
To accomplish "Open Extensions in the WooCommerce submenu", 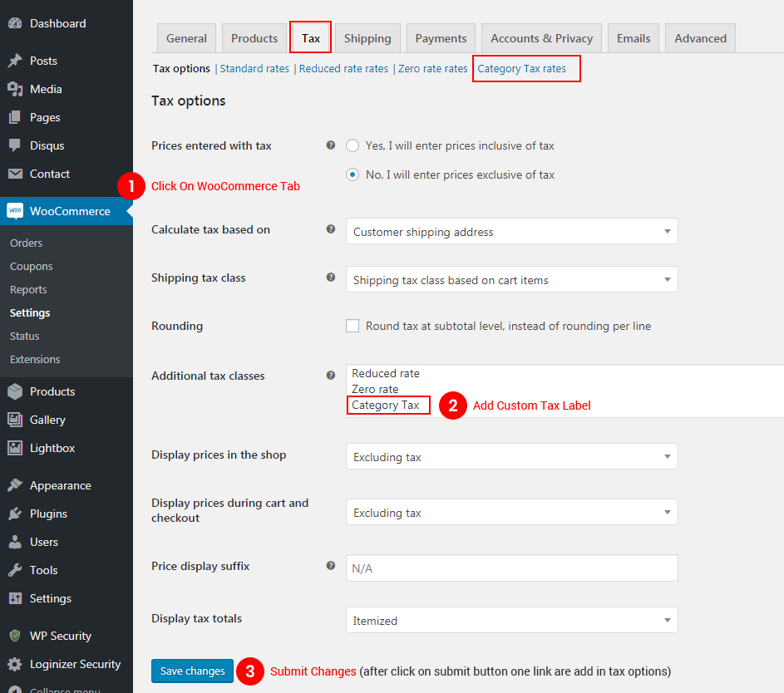I will click(x=35, y=359).
